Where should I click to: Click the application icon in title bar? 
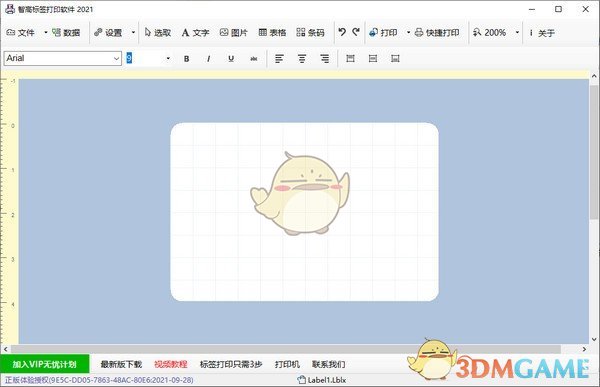click(10, 9)
